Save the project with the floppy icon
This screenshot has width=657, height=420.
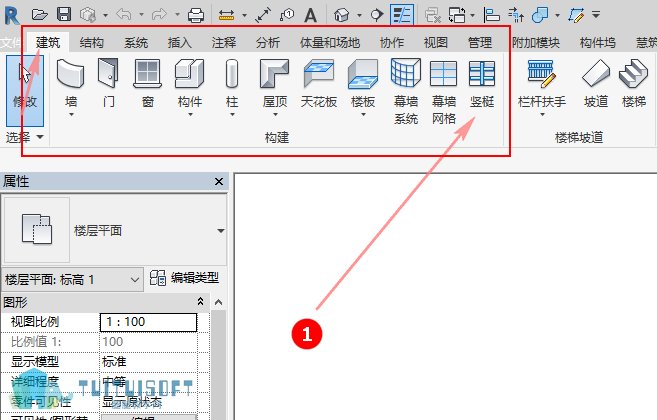(64, 15)
